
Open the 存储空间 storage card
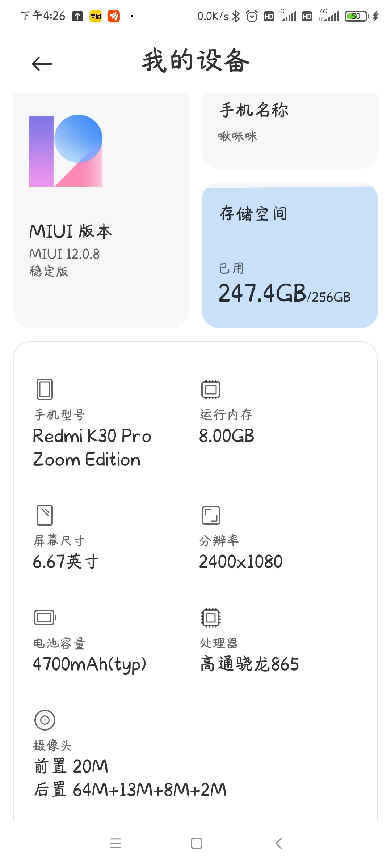[x=290, y=255]
